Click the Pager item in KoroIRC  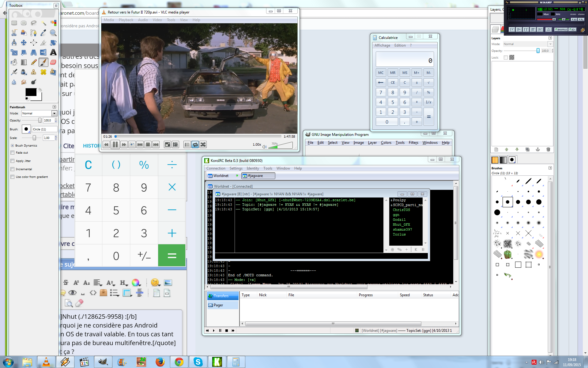pyautogui.click(x=218, y=305)
